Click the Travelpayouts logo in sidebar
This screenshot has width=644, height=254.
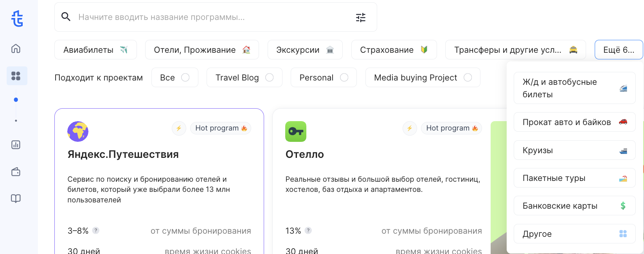pos(17,18)
